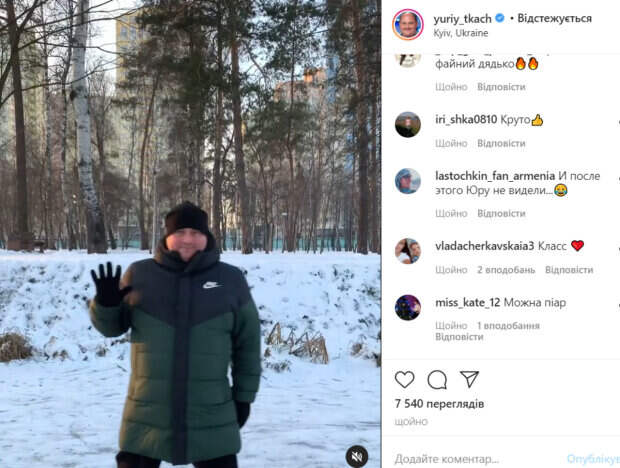Reply to lastochkin_fan_armenia comment
620x468 pixels.
pyautogui.click(x=501, y=213)
